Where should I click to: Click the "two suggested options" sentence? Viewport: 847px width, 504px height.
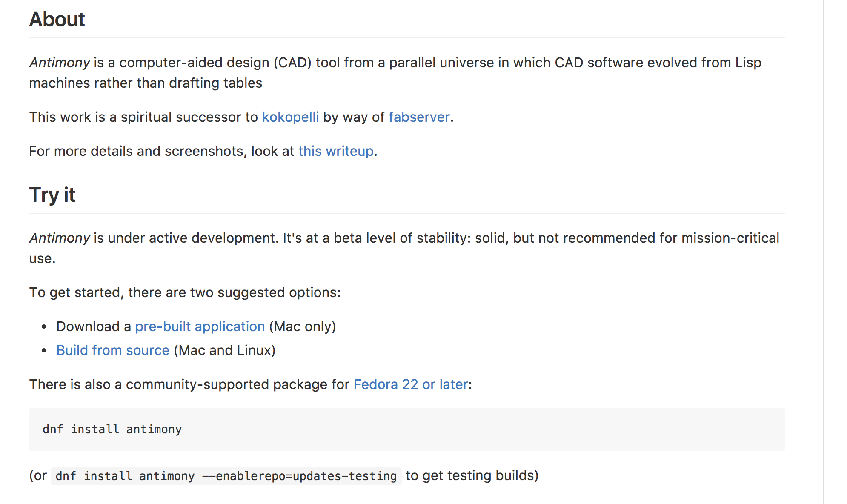[x=185, y=292]
